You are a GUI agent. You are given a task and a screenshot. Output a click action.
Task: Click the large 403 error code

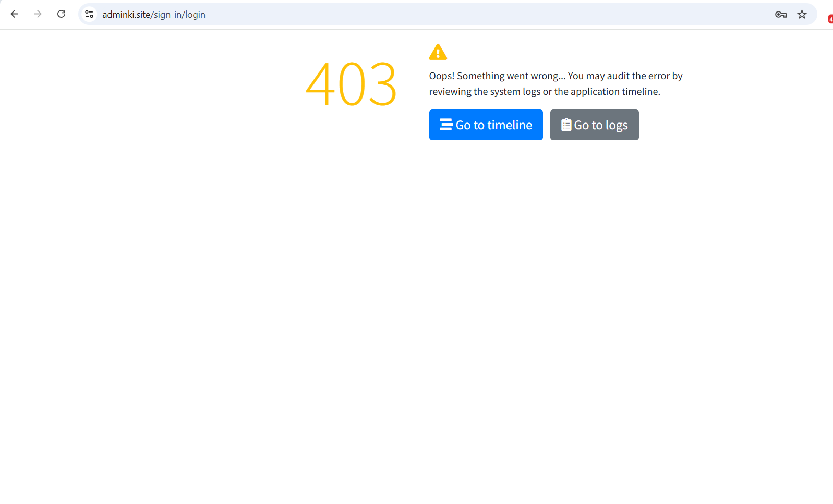point(351,84)
